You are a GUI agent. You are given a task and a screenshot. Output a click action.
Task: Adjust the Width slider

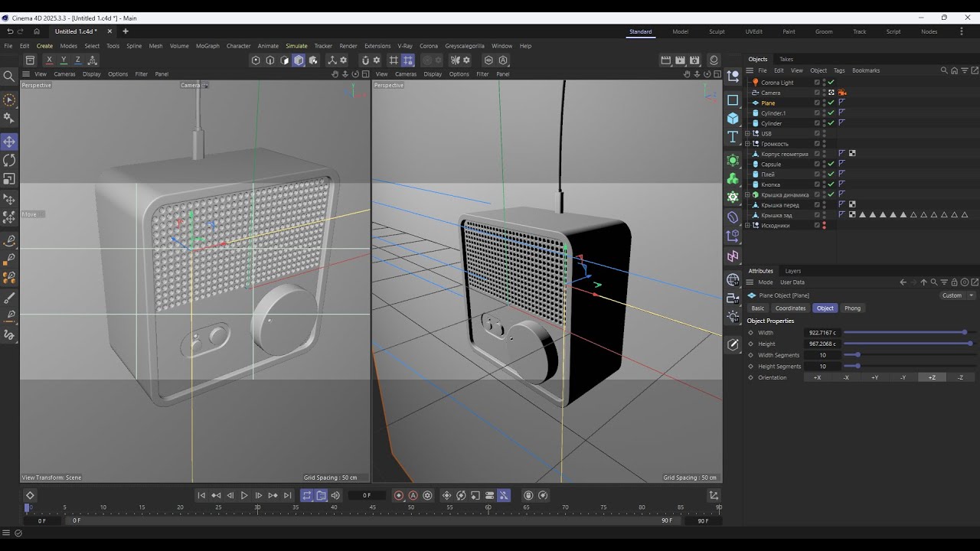(909, 333)
